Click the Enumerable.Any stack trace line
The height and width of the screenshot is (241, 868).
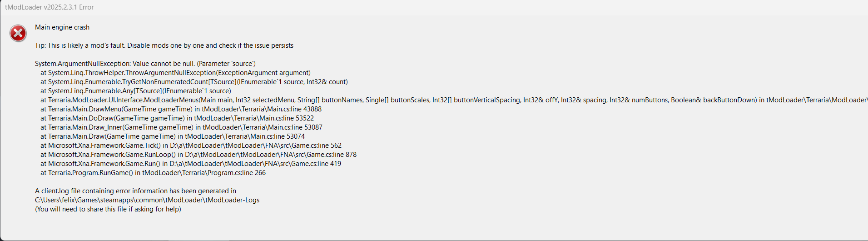[135, 91]
